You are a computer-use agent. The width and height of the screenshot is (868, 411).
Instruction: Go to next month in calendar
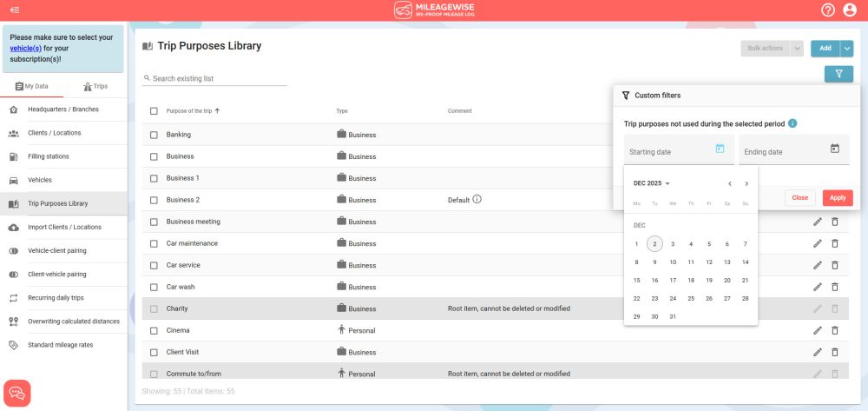click(x=746, y=184)
